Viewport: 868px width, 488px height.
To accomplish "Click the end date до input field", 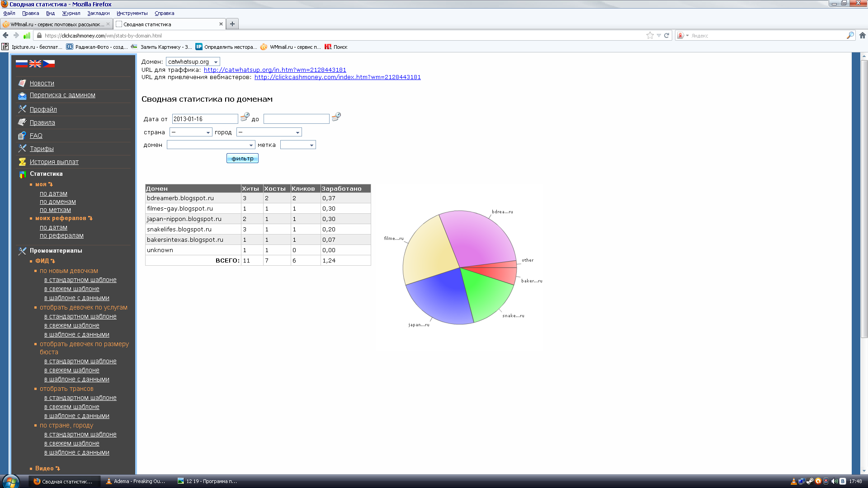I will 296,119.
